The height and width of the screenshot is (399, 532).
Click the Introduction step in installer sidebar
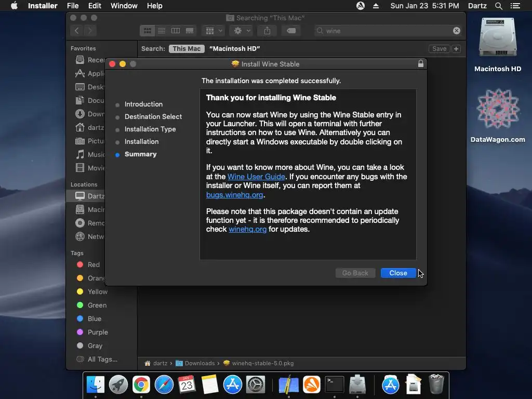pos(143,104)
